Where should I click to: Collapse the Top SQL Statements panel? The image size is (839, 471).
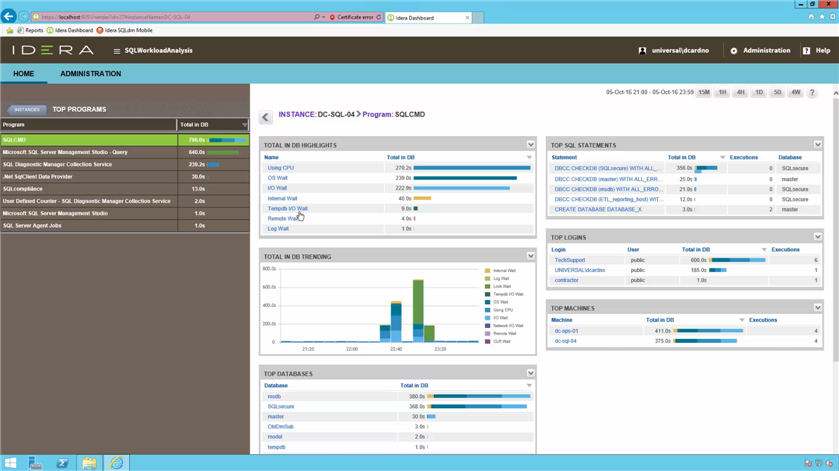coord(818,145)
